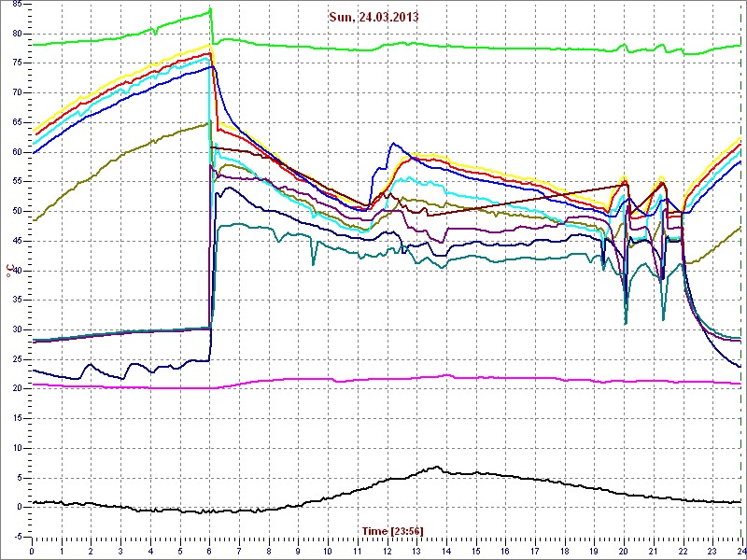
Task: Select the 85 label on the temperature axis
Action: [17, 5]
